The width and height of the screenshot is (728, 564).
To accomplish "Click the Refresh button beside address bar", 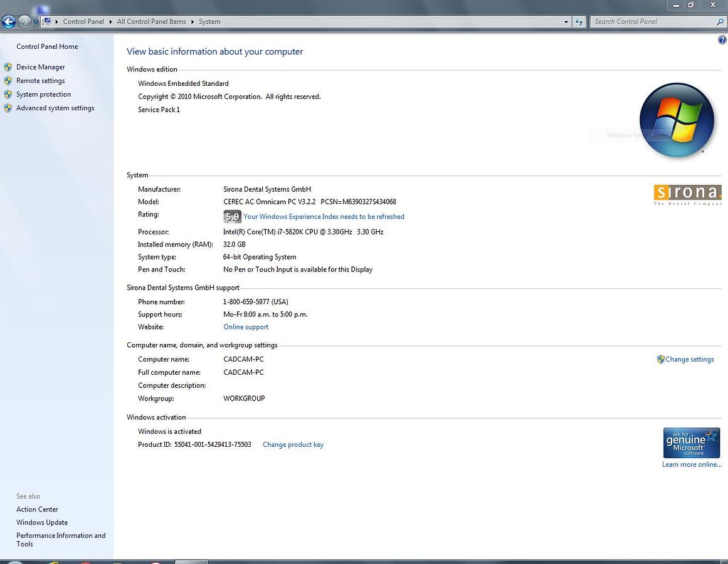I will [x=579, y=21].
